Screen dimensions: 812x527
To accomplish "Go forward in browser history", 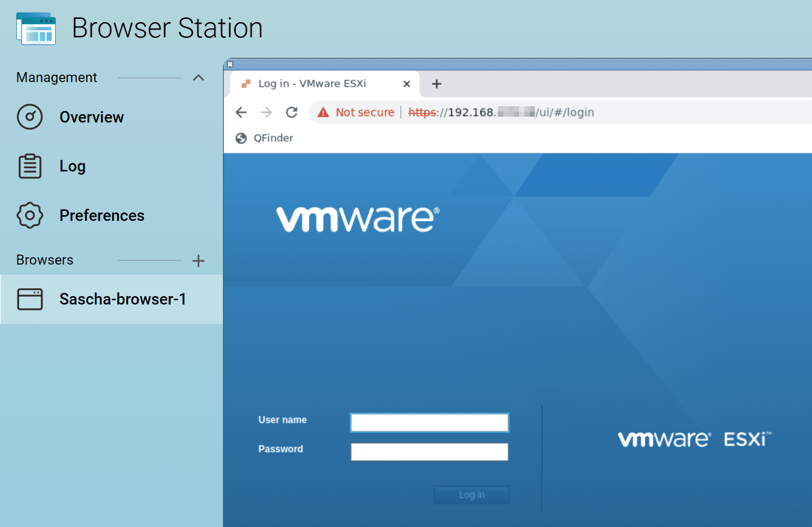I will coord(267,112).
